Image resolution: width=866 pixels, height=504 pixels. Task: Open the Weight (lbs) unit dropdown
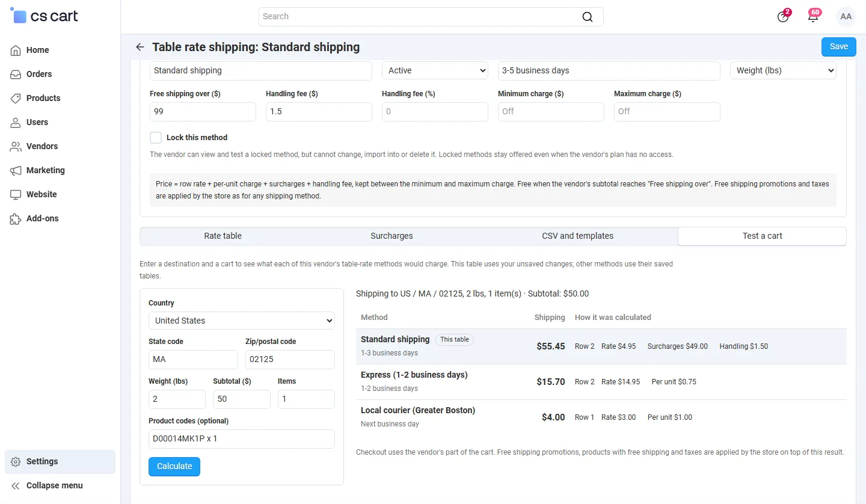point(783,70)
